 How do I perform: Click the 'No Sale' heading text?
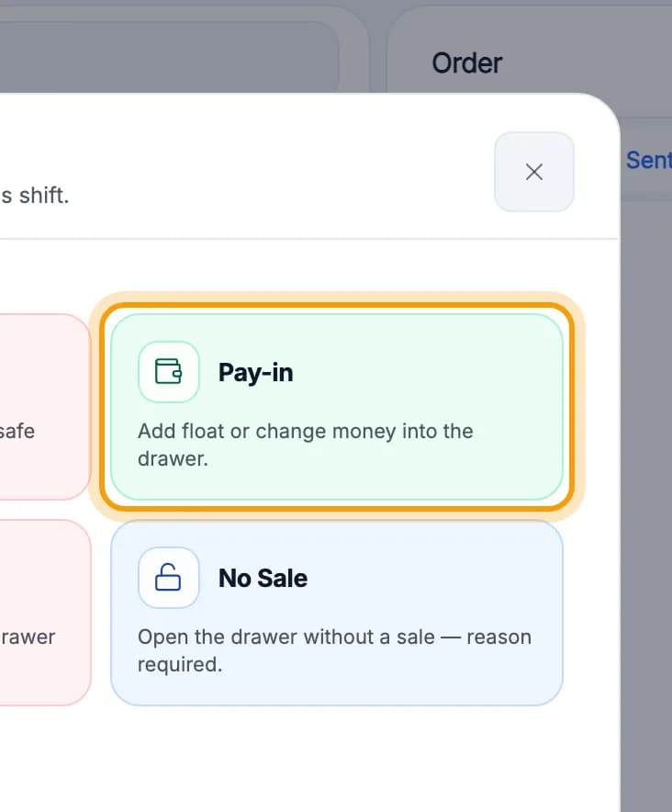(263, 578)
